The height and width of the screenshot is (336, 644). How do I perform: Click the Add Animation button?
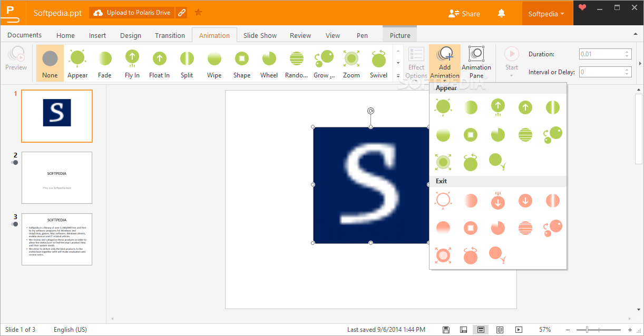(445, 63)
